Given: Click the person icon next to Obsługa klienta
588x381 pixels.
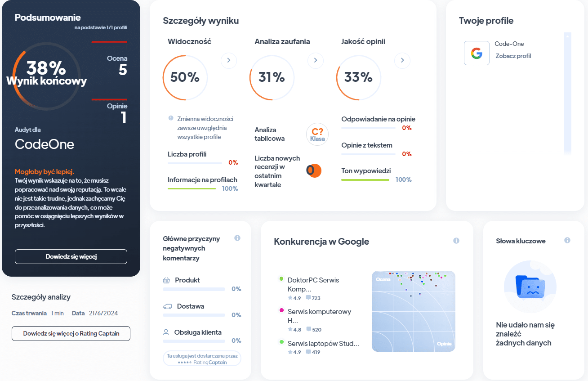Looking at the screenshot, I should pos(166,332).
